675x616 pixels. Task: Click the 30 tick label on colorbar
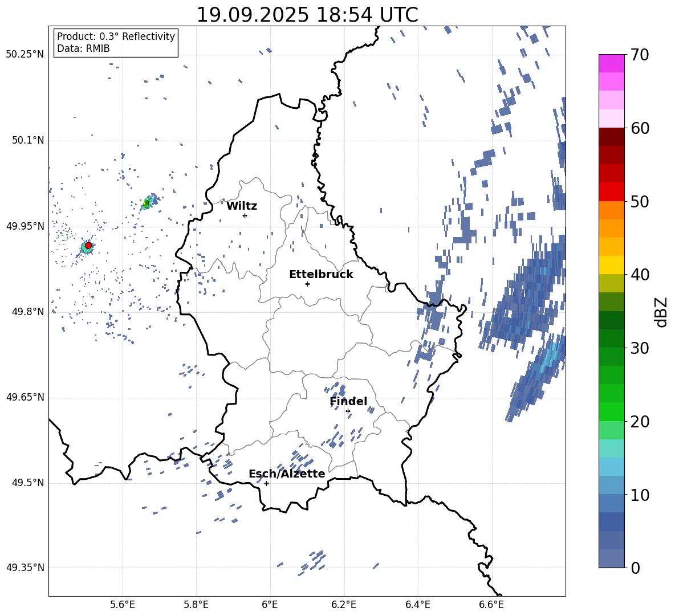639,348
